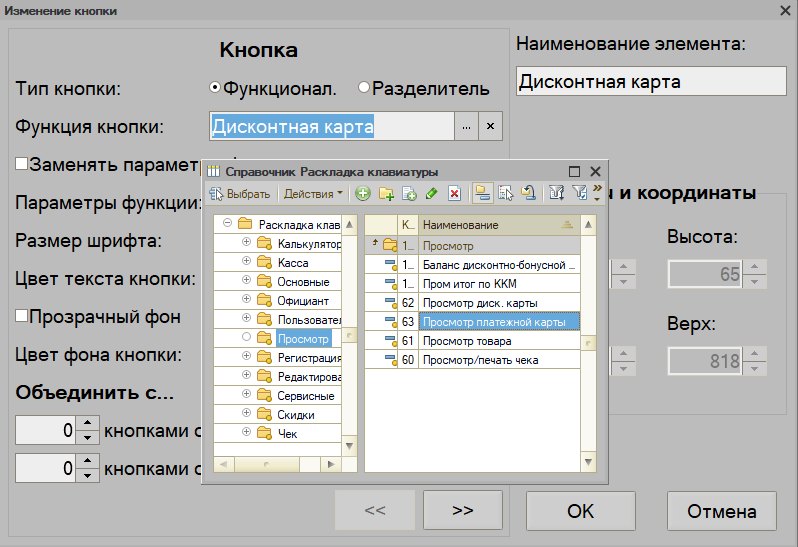Screen dimensions: 798x547
Task: Click tree panel scrollbar down arrow
Action: pos(349,446)
